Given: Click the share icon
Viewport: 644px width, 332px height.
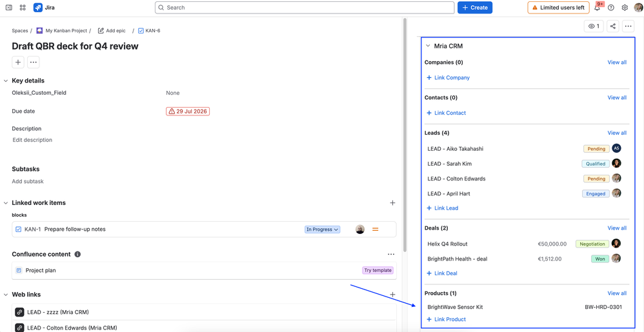Looking at the screenshot, I should [613, 26].
